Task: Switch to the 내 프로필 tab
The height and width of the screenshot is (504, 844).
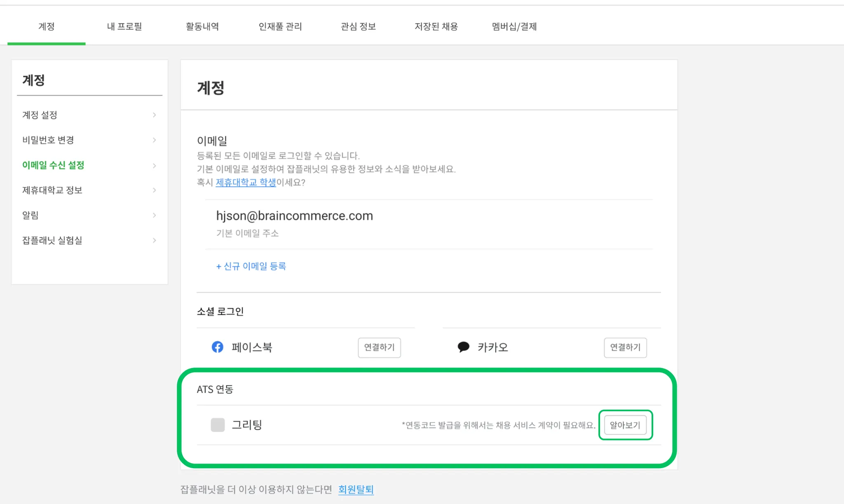Action: 124,26
